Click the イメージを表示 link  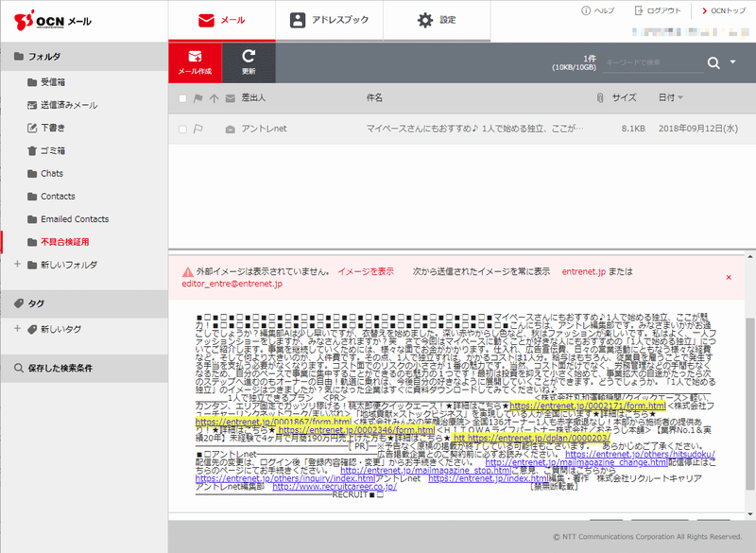[x=366, y=272]
